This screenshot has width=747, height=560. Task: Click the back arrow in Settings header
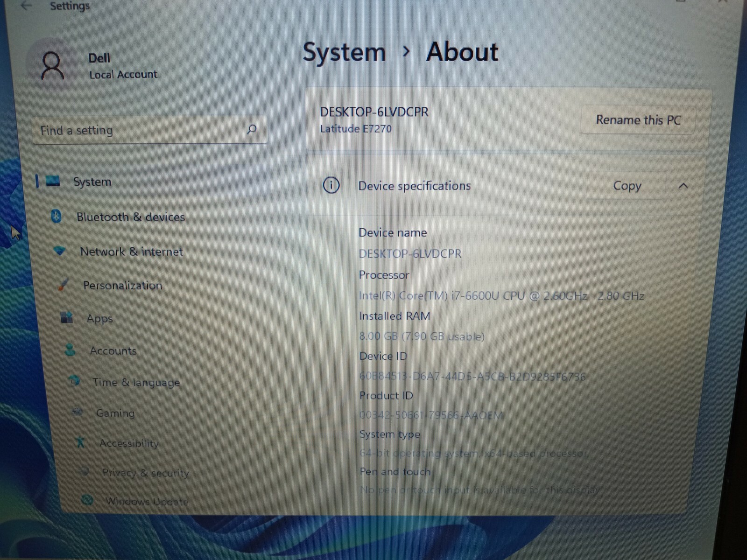[x=26, y=6]
